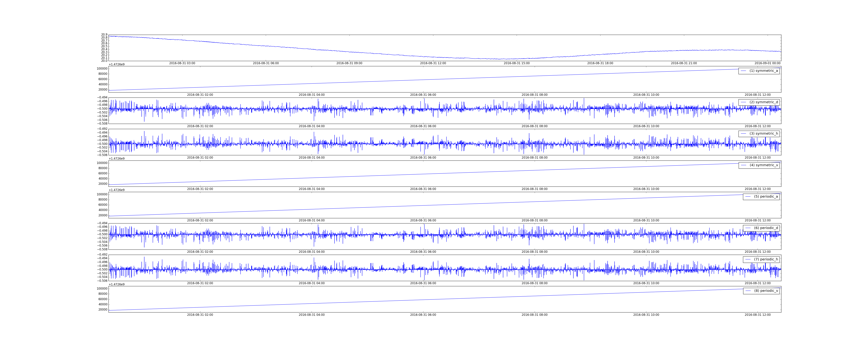Click the 60000 y-label of periodic_v plot
868x347 pixels.
tap(103, 299)
